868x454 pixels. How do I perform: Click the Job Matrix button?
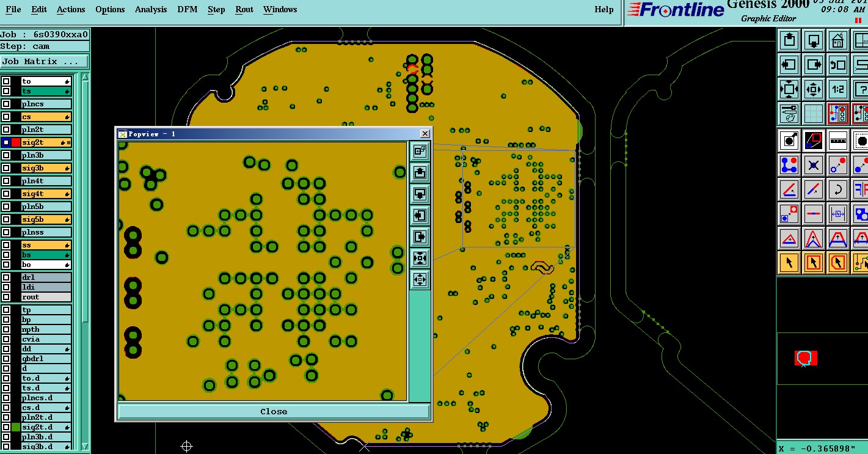click(x=45, y=62)
